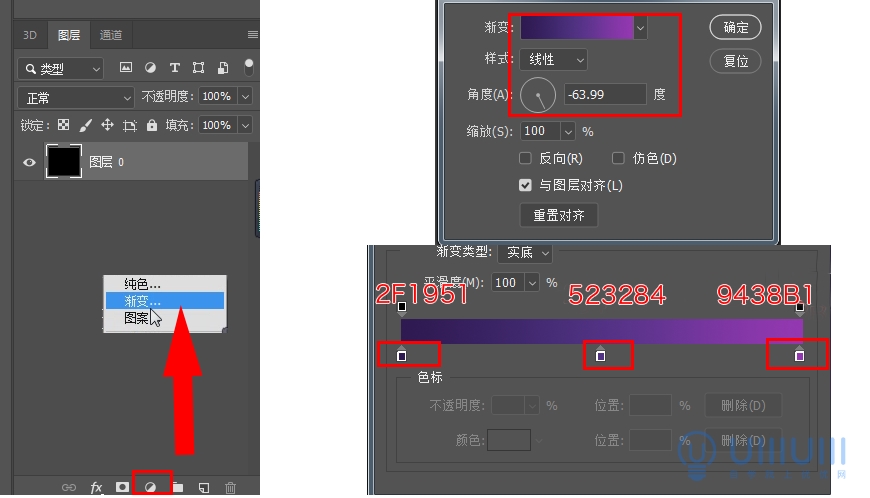Click the 颜色 swatch in 色标 section
This screenshot has width=870, height=498.
point(509,440)
